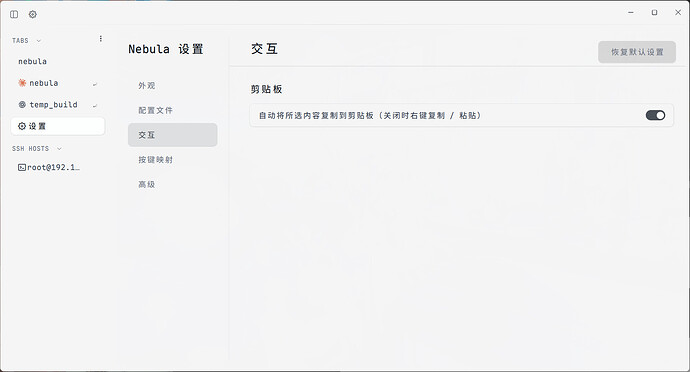The width and height of the screenshot is (690, 372).
Task: Minimize the Nebula window
Action: pyautogui.click(x=631, y=13)
